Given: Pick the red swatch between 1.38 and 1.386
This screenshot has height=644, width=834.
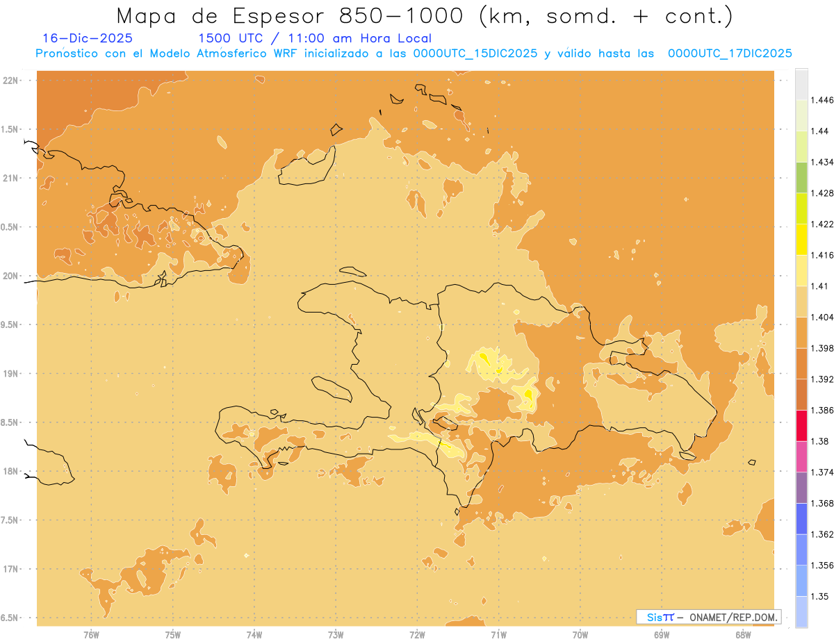Looking at the screenshot, I should tap(801, 426).
